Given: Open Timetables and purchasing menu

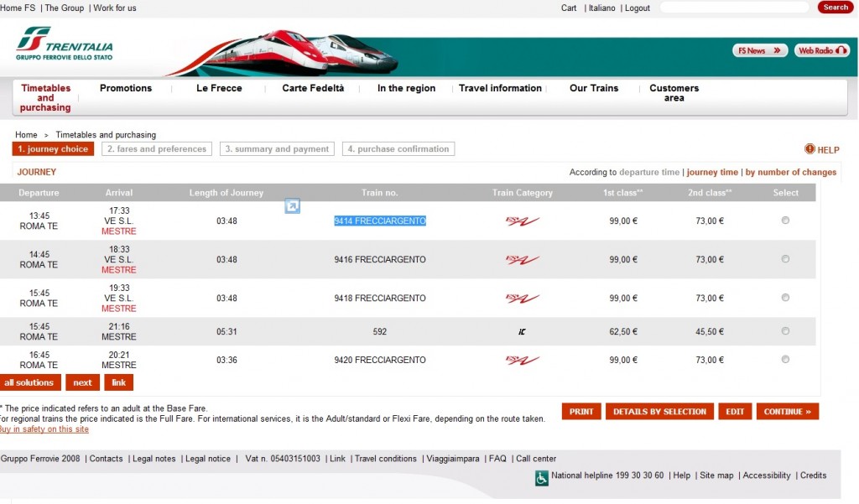Looking at the screenshot, I should pyautogui.click(x=45, y=97).
